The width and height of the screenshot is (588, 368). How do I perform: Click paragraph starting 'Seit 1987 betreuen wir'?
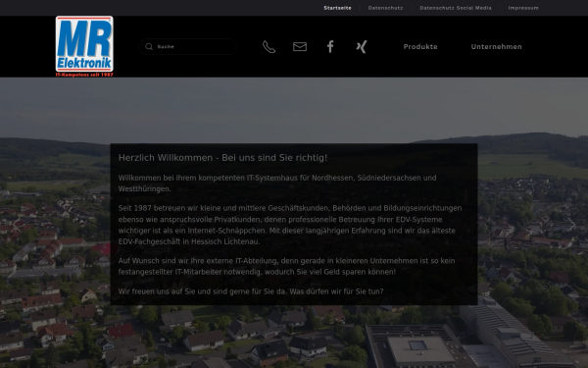pyautogui.click(x=290, y=225)
